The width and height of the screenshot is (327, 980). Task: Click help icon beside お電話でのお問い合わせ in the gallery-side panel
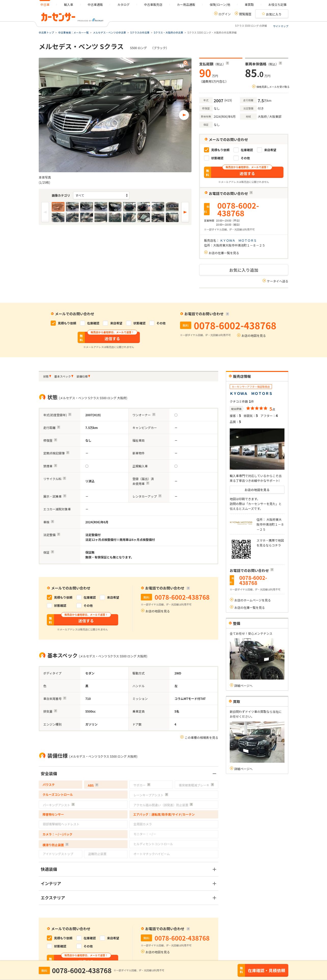[251, 193]
